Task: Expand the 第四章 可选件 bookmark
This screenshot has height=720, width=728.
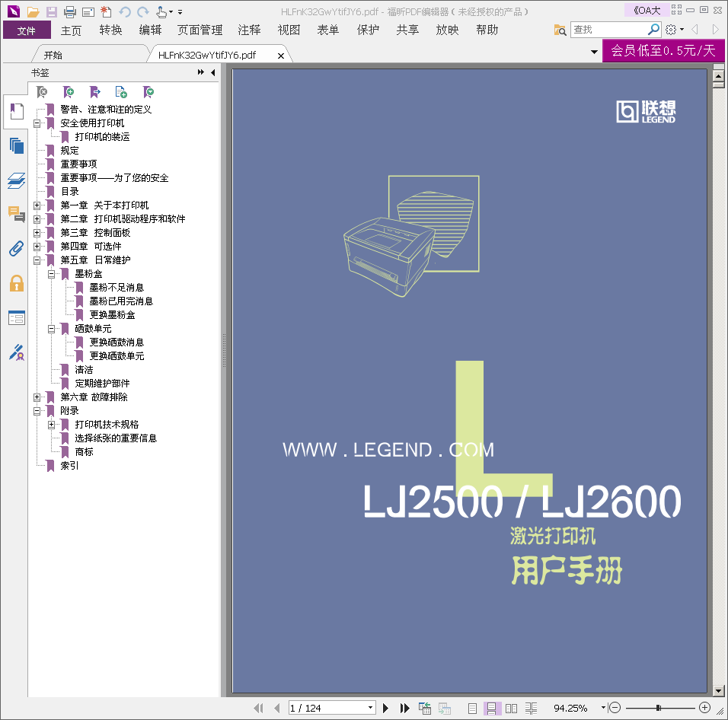Action: click(x=37, y=247)
